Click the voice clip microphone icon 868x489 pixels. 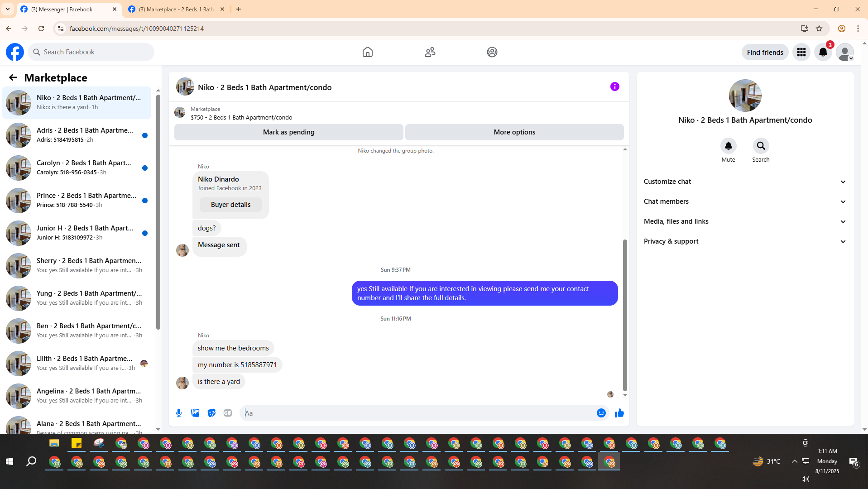pyautogui.click(x=179, y=413)
